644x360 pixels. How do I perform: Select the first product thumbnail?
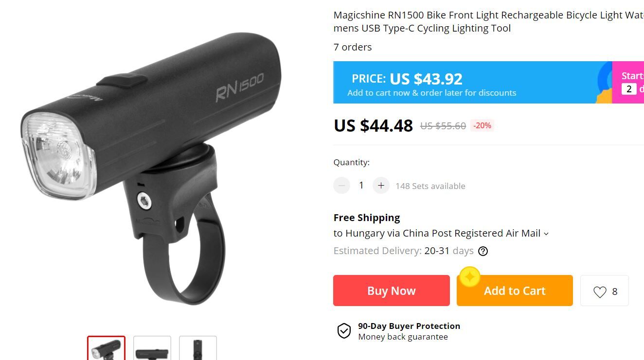pyautogui.click(x=106, y=348)
